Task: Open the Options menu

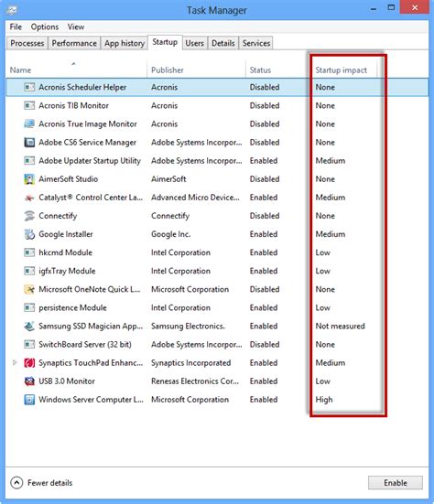Action: coord(45,27)
